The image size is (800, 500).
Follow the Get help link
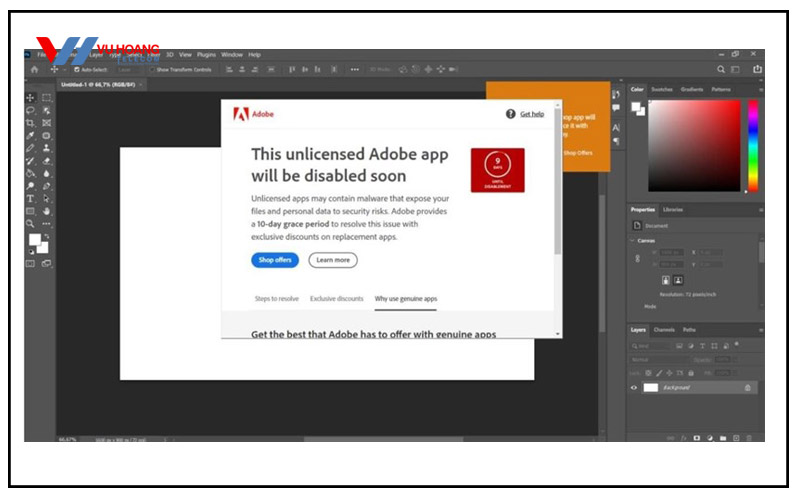(x=532, y=114)
